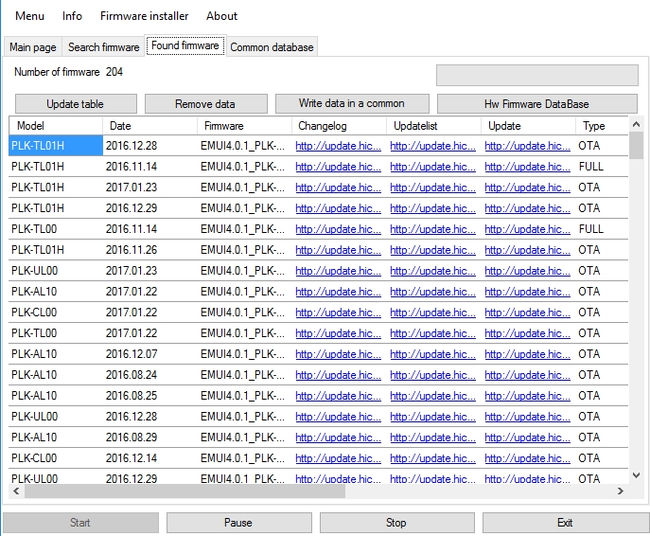Image resolution: width=650 pixels, height=536 pixels.
Task: Open the Info menu
Action: 72,16
